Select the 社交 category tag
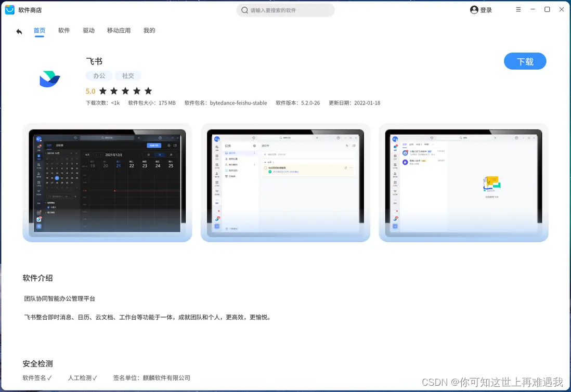 coord(128,76)
